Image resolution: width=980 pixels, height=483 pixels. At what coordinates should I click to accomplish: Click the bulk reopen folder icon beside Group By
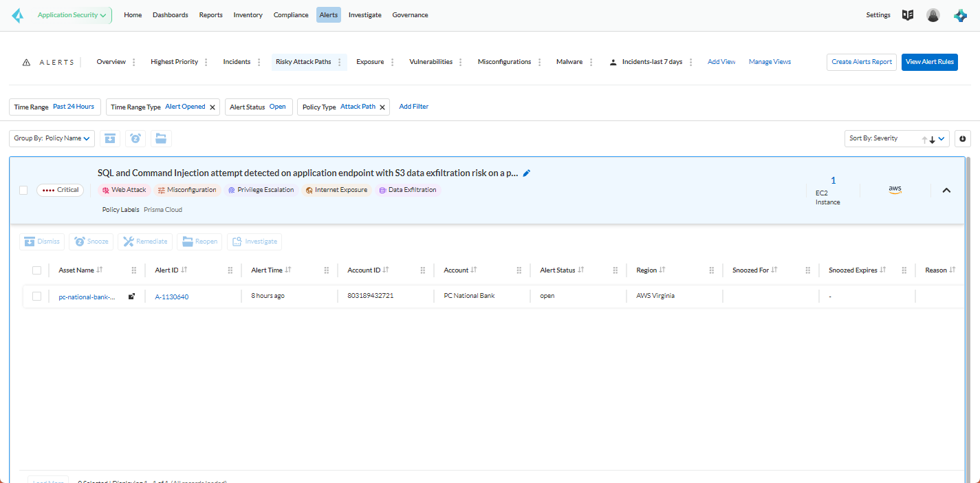[x=161, y=138]
